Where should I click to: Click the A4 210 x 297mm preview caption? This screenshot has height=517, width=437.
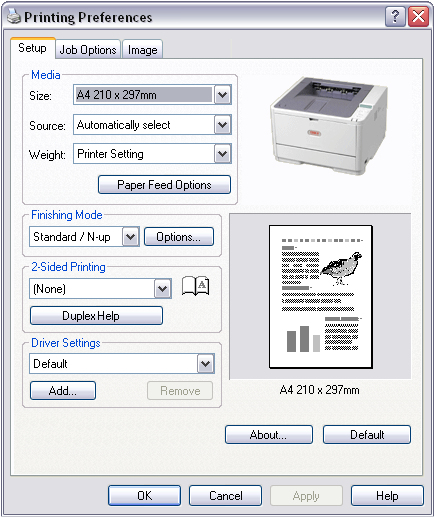click(320, 390)
